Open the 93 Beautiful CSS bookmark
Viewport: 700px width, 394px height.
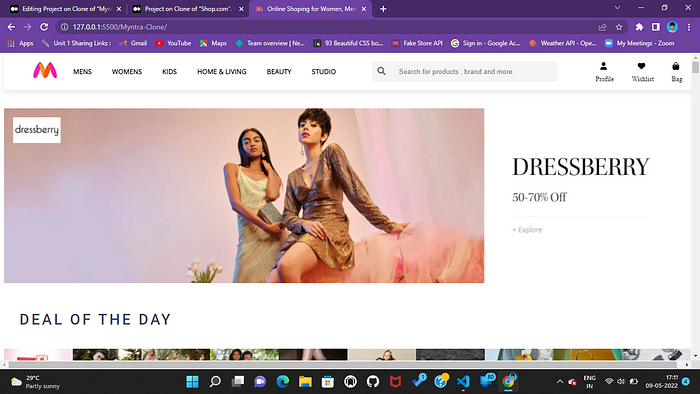pos(348,43)
